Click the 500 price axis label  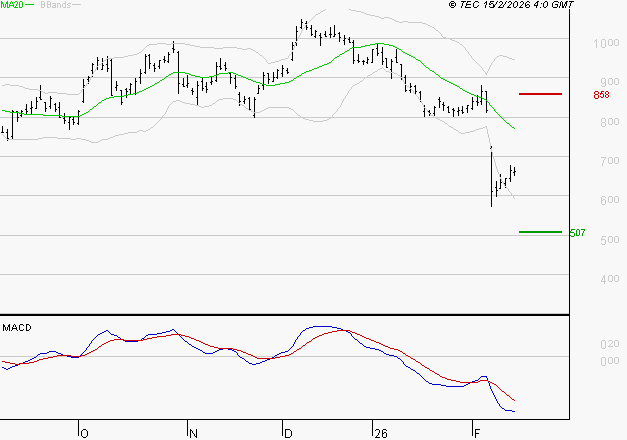610,240
